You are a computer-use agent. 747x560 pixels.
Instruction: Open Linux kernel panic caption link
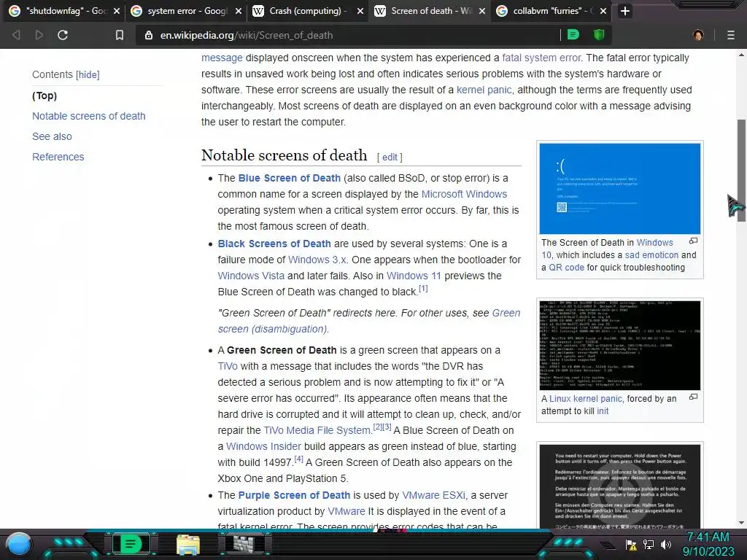(586, 399)
